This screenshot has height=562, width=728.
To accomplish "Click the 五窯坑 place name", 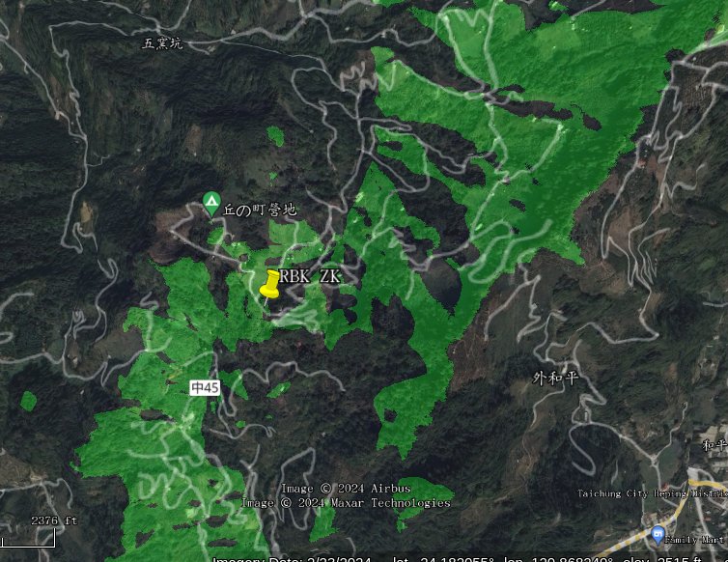I will click(162, 43).
